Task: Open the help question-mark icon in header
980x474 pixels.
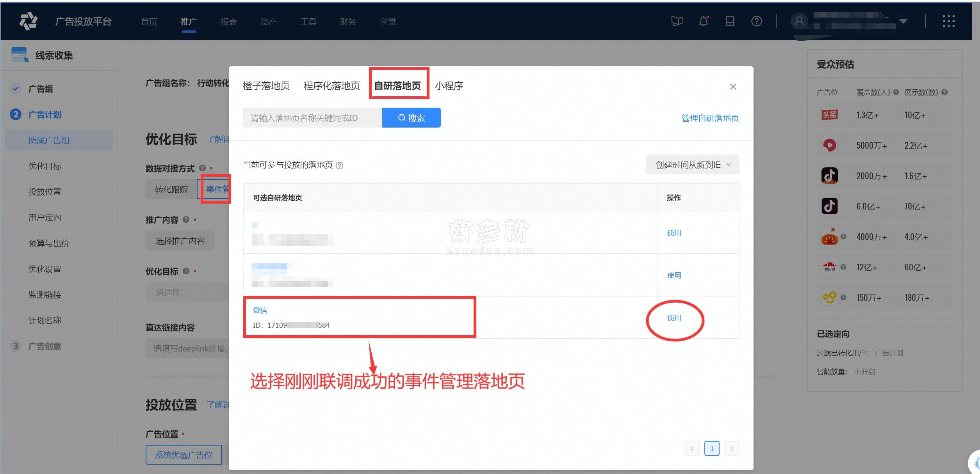Action: pyautogui.click(x=756, y=21)
